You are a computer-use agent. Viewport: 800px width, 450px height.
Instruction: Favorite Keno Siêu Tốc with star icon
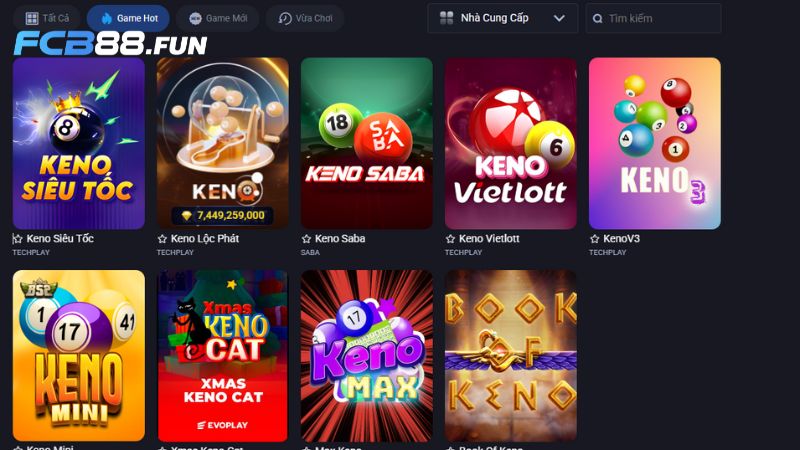coord(17,239)
